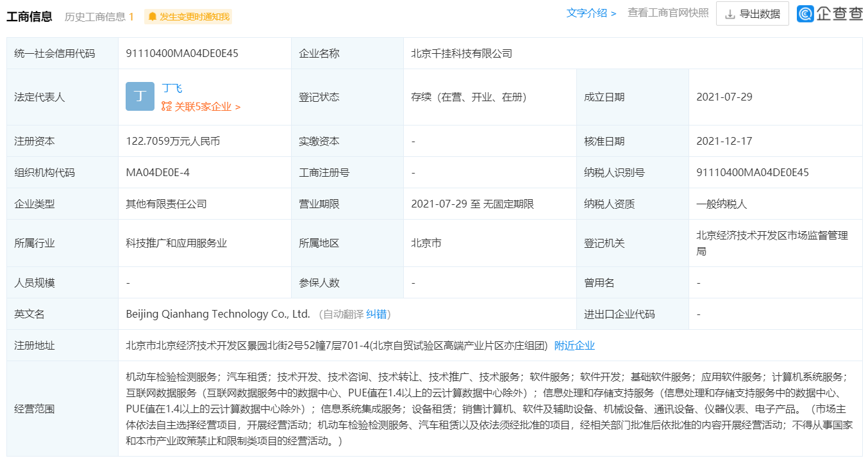
Task: Click the 企查查 logo icon
Action: coord(805,13)
